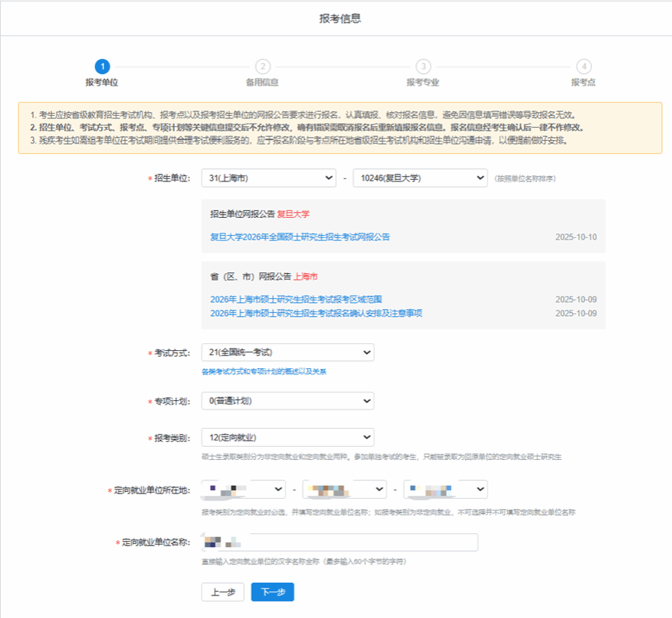
Task: Open third 定向就业单位所在地 district dropdown
Action: [x=445, y=490]
